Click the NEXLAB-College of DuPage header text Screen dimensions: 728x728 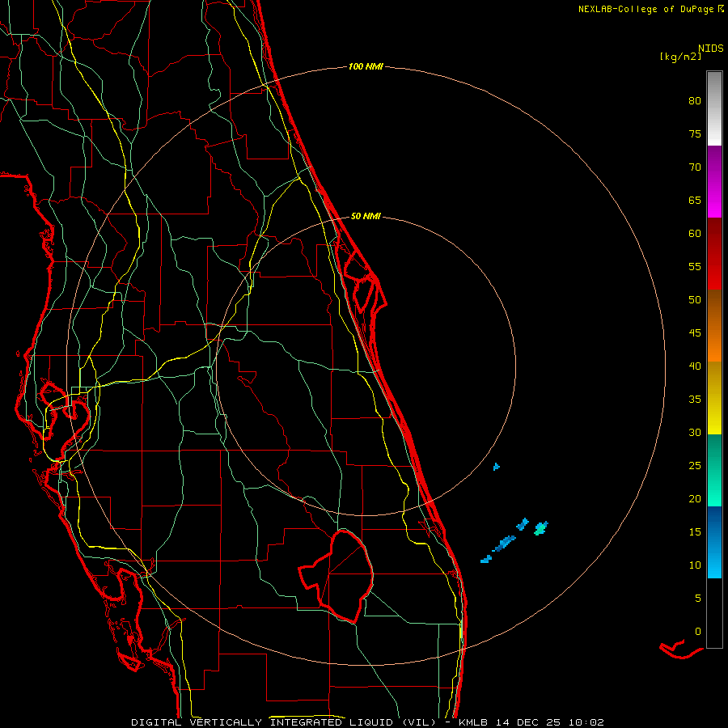[650, 9]
